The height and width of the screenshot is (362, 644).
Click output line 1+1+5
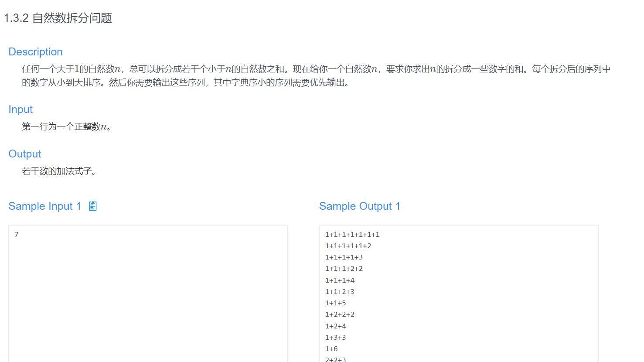click(x=336, y=303)
